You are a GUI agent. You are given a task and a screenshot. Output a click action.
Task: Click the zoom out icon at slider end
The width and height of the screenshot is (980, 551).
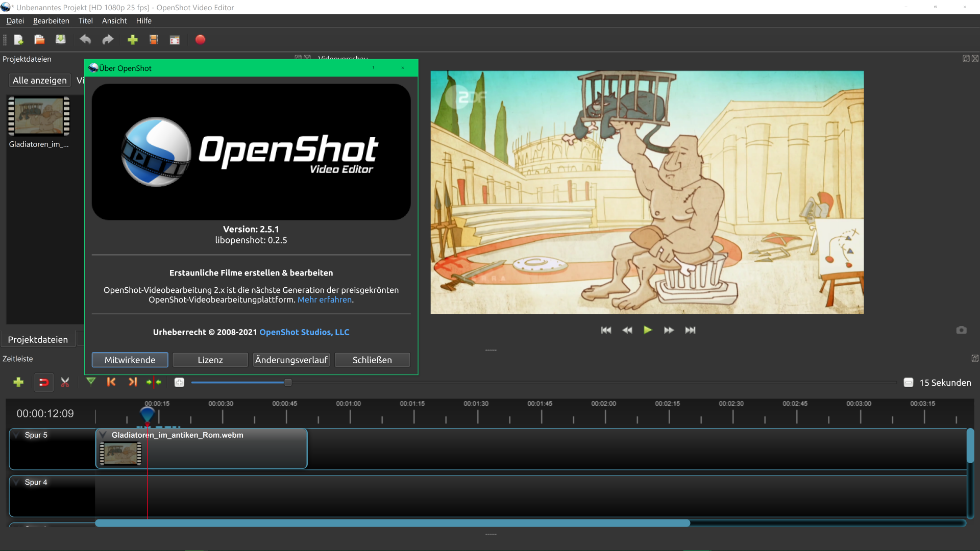pyautogui.click(x=908, y=383)
